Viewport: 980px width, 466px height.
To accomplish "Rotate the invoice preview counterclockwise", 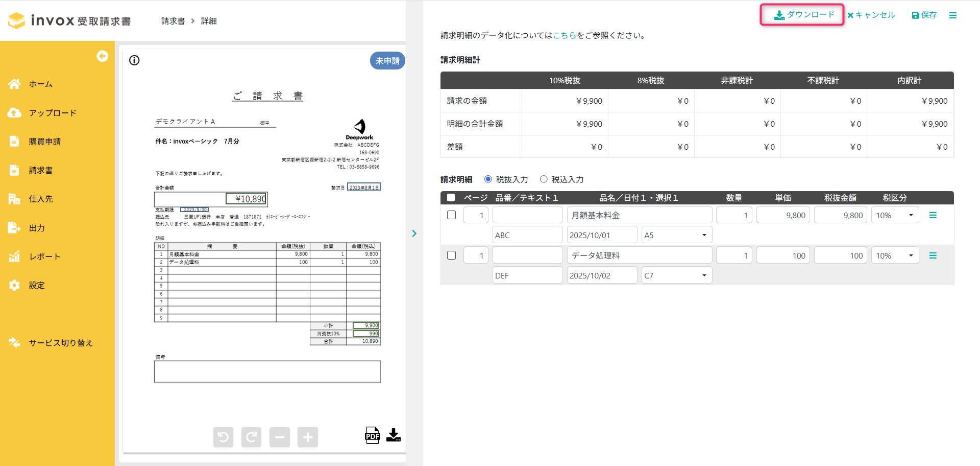I will pos(223,437).
